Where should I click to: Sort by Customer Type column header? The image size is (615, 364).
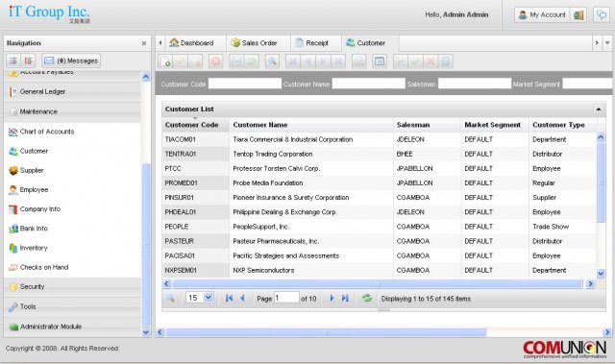pyautogui.click(x=563, y=125)
